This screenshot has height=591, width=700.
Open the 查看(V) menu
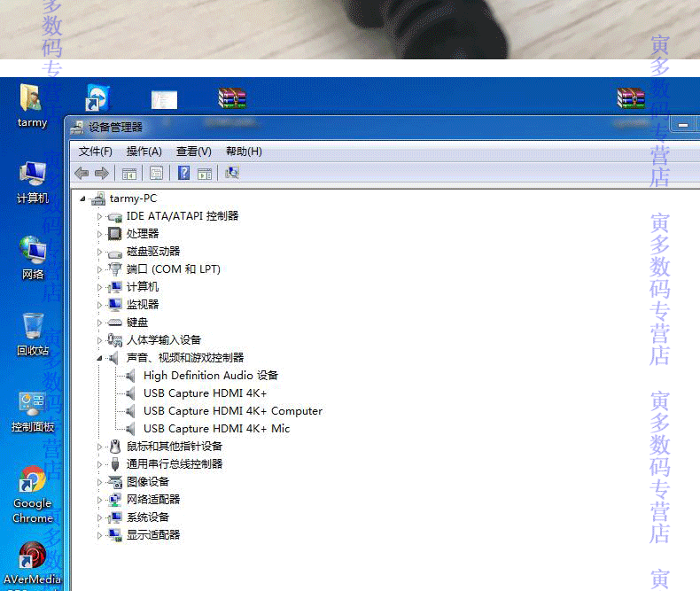[x=194, y=152]
